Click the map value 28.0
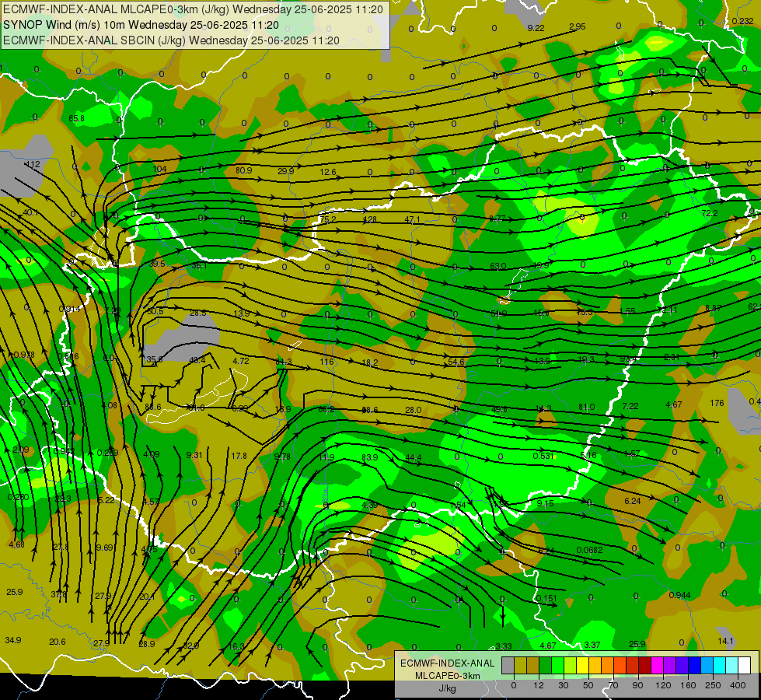Screen dimensions: 761x700 413,411
